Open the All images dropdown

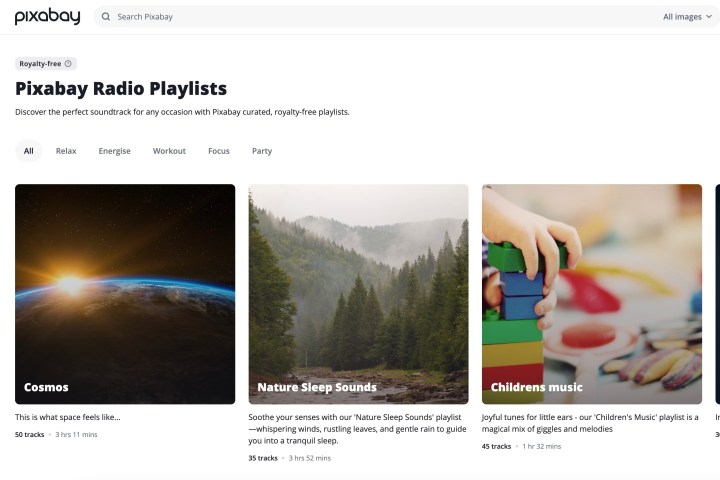pos(687,17)
